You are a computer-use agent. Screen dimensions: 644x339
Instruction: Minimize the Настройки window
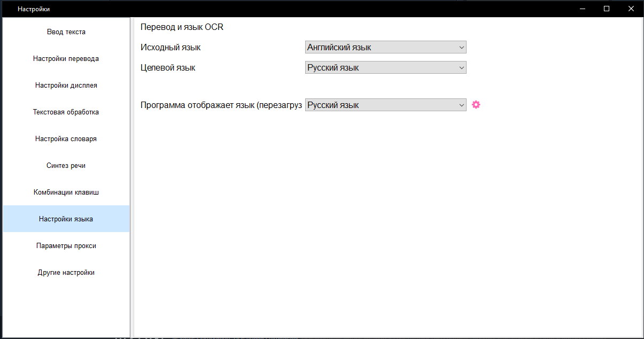[582, 9]
